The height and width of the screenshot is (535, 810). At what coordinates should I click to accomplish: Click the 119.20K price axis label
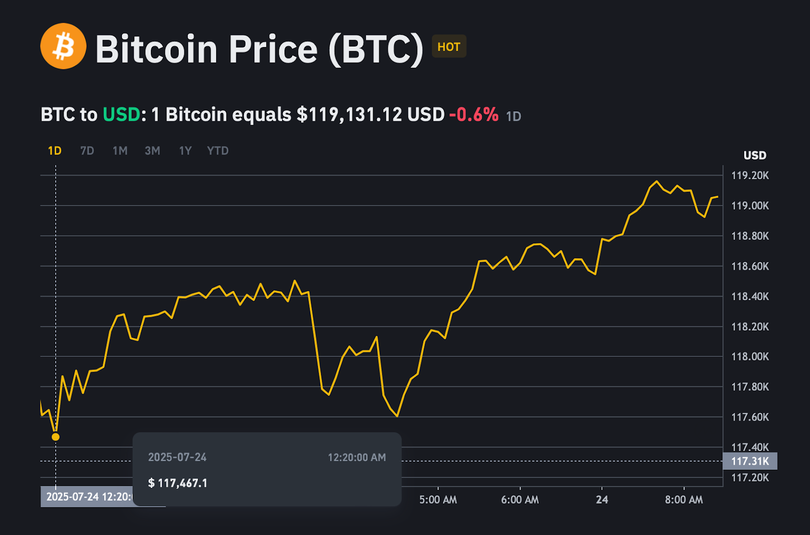click(749, 176)
